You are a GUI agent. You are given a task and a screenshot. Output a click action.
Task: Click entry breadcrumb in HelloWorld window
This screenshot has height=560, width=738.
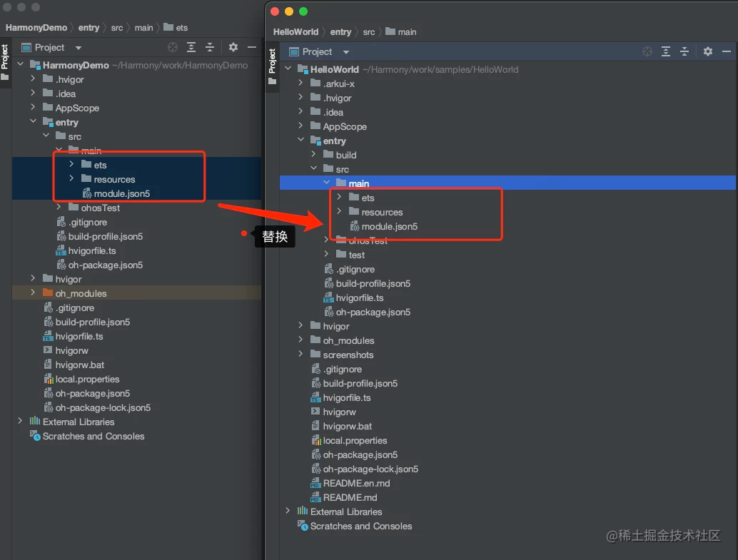pyautogui.click(x=340, y=32)
